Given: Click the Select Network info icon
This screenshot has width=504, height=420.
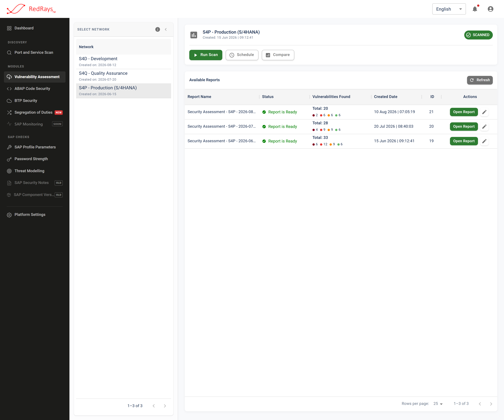Looking at the screenshot, I should (158, 29).
